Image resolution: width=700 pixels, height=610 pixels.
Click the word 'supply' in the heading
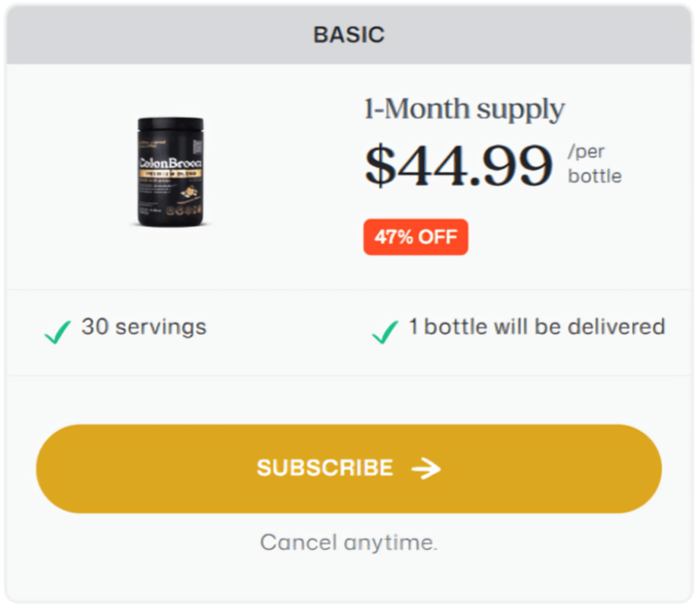tap(520, 112)
